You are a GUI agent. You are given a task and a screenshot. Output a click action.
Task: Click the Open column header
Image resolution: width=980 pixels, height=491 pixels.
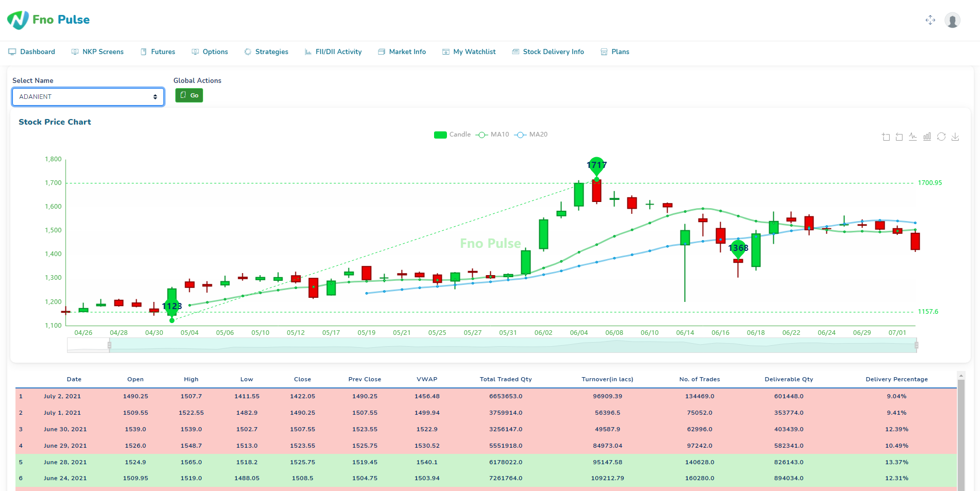(x=136, y=379)
